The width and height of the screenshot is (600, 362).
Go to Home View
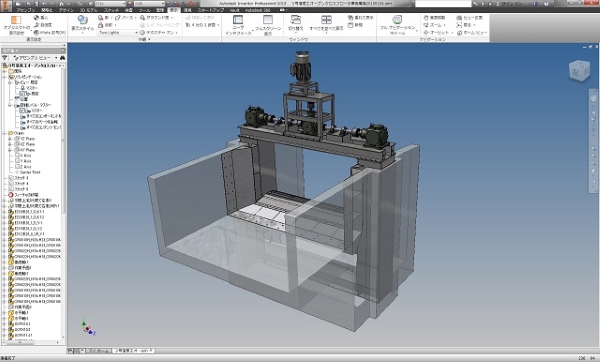click(x=472, y=33)
